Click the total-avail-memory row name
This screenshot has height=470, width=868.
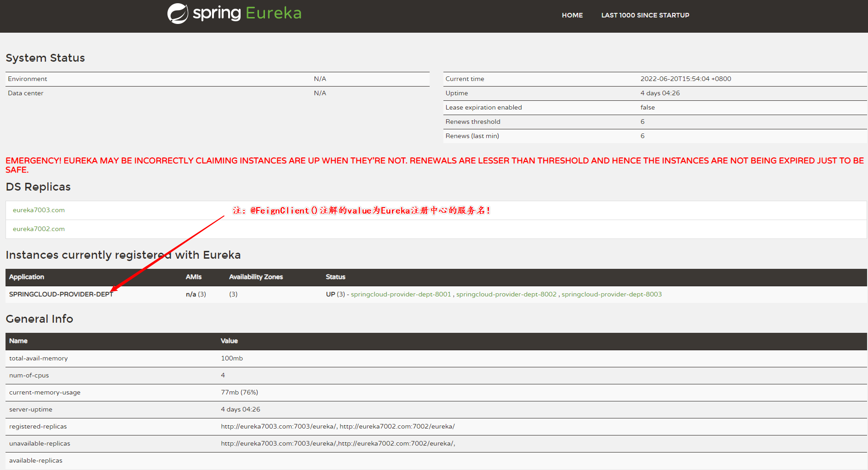pos(38,358)
